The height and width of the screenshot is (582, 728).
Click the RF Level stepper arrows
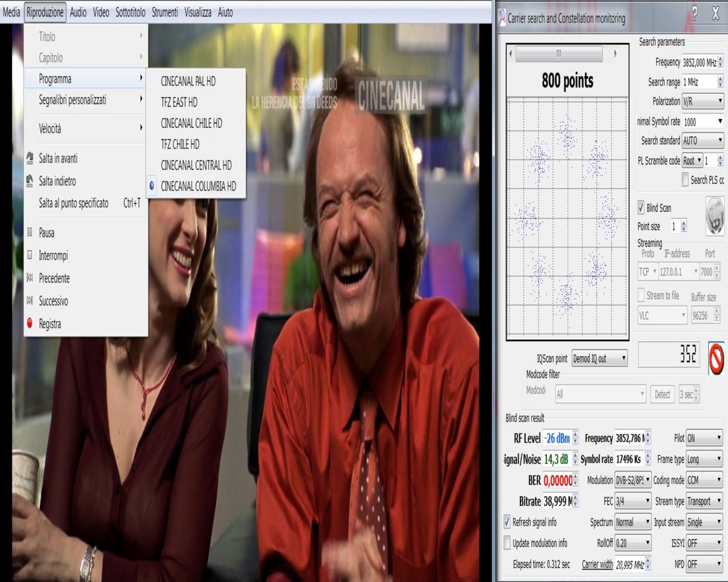pos(575,438)
